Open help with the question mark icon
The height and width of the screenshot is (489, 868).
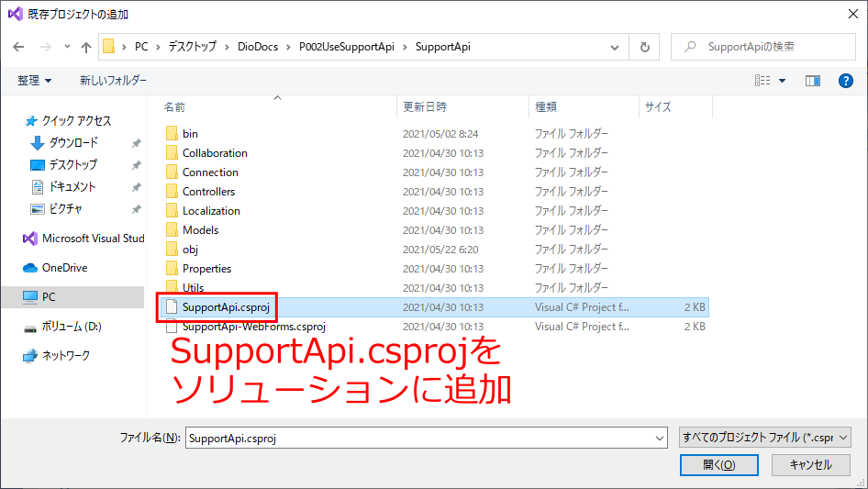click(x=845, y=81)
